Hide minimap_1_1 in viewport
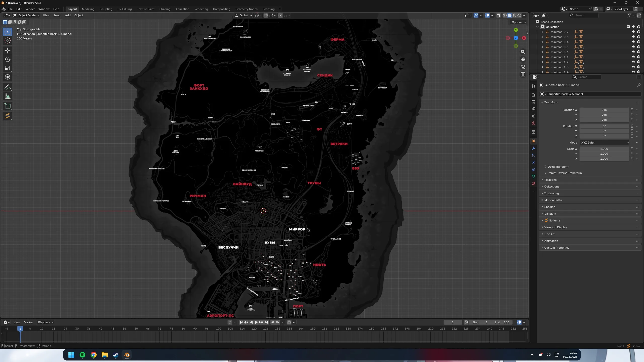 (633, 57)
